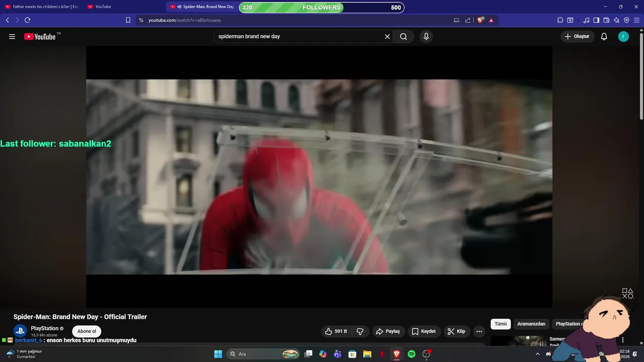Open Microsoft Store from taskbar
644x362 pixels.
353,354
